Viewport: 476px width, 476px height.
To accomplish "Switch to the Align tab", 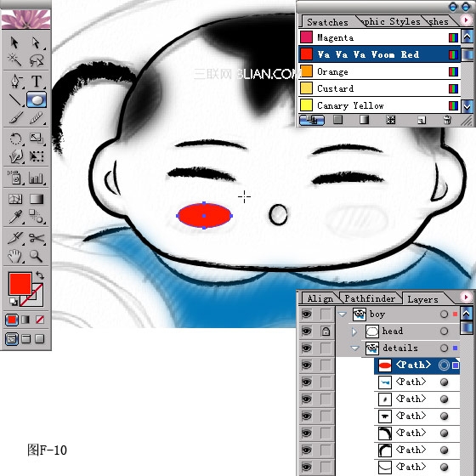I will point(320,298).
